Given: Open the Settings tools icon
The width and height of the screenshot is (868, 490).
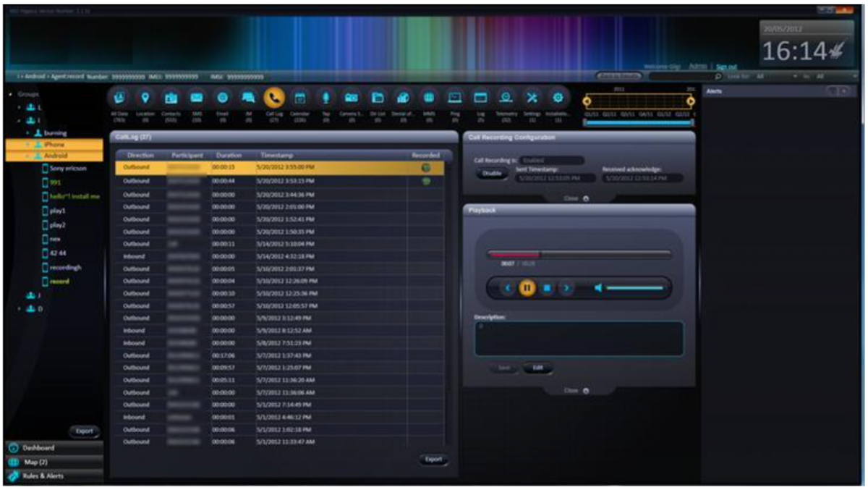Looking at the screenshot, I should (x=532, y=98).
